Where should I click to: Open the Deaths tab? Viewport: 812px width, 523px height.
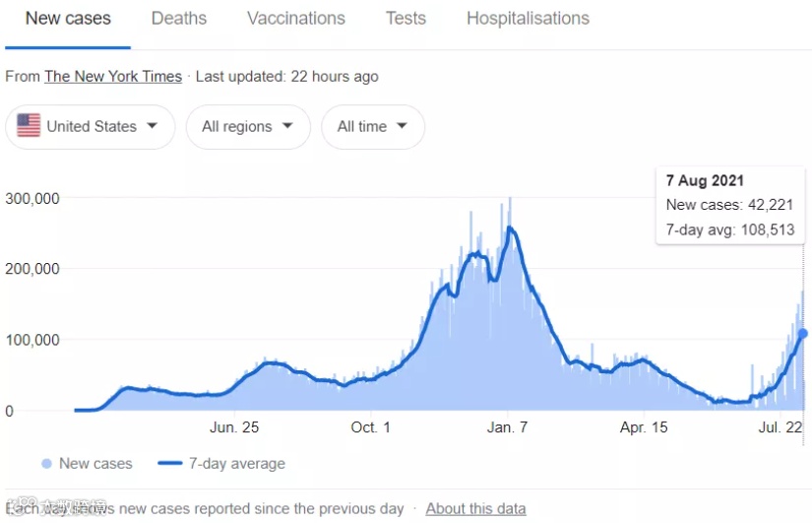coord(179,19)
